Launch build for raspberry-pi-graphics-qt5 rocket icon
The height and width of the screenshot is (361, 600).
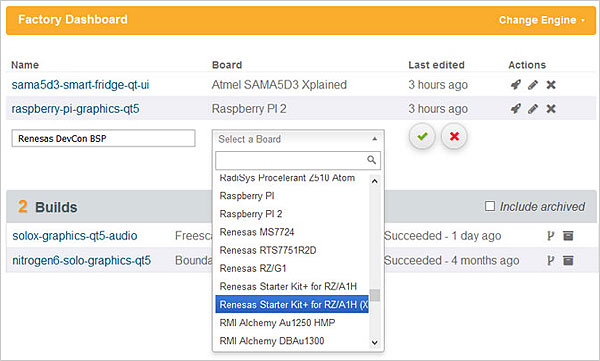coord(516,109)
